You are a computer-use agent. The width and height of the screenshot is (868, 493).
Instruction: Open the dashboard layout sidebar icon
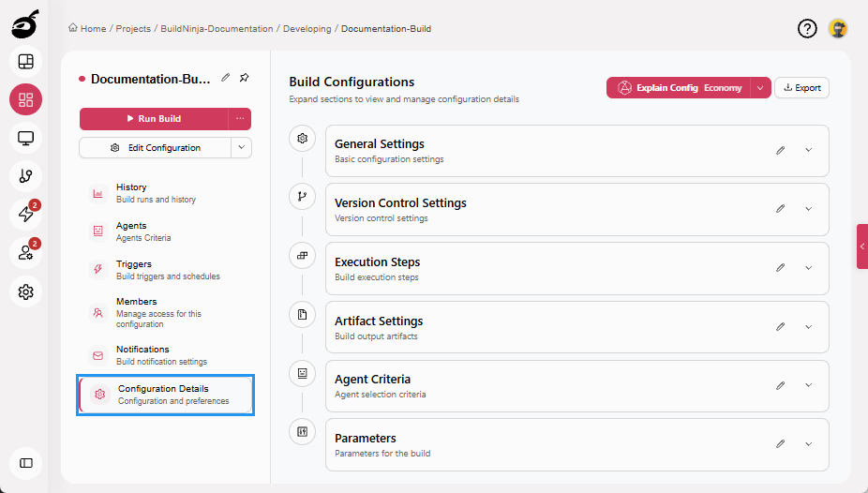[26, 62]
